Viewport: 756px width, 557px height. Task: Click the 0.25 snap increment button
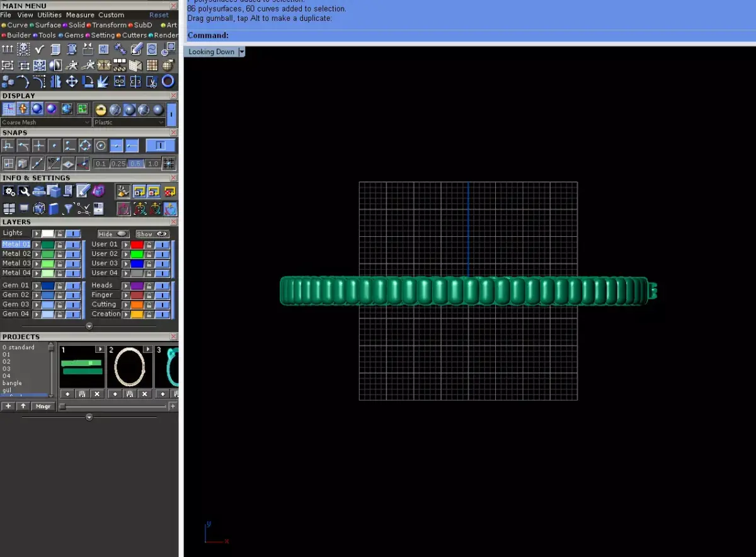click(118, 164)
